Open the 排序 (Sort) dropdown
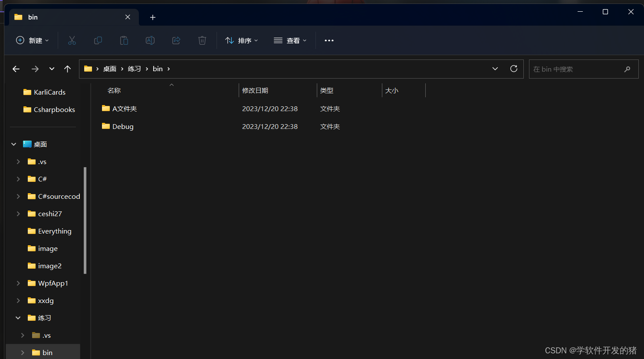The height and width of the screenshot is (359, 644). (x=242, y=40)
